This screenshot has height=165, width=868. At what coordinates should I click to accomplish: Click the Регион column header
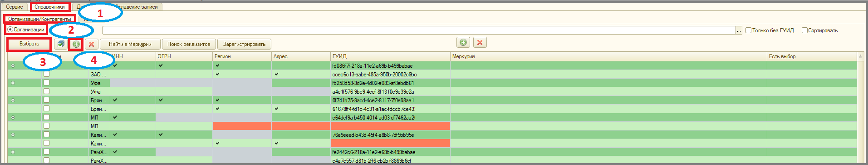pyautogui.click(x=242, y=56)
